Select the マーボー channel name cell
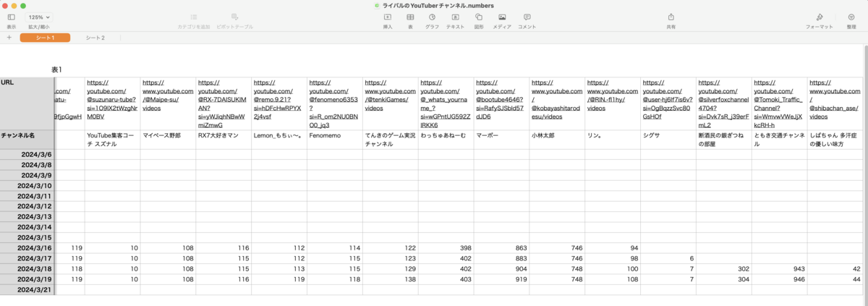868x306 pixels. tap(502, 140)
